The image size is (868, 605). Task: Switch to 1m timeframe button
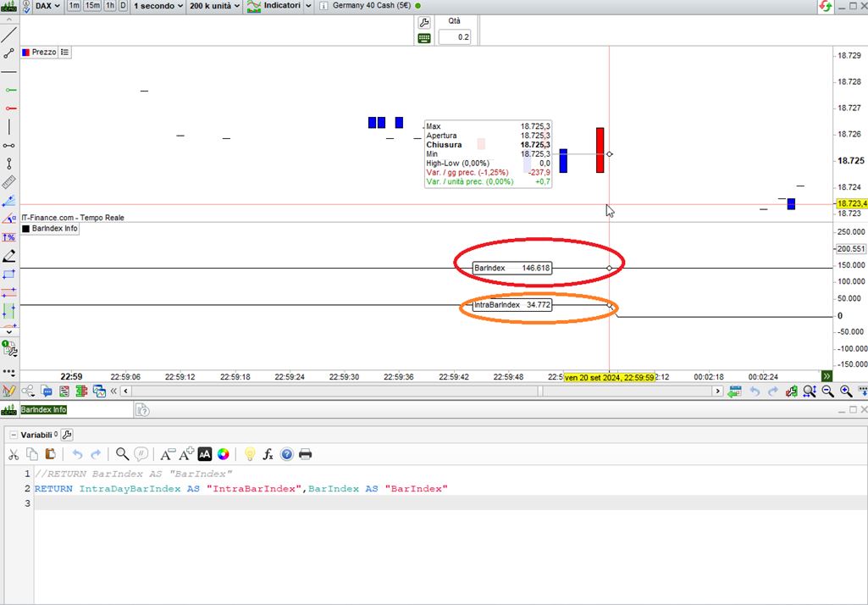click(x=74, y=6)
